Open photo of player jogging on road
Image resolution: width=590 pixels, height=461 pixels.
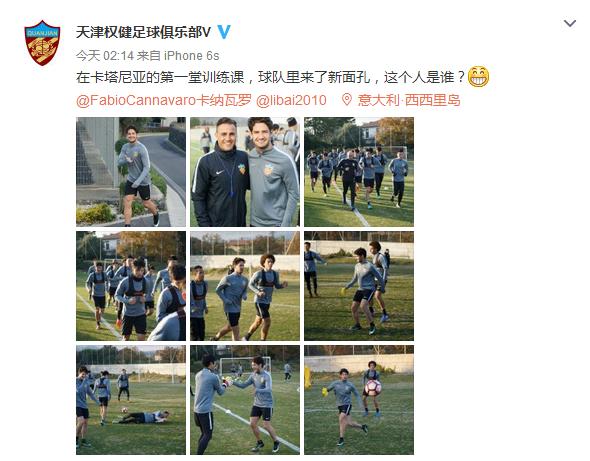click(131, 172)
